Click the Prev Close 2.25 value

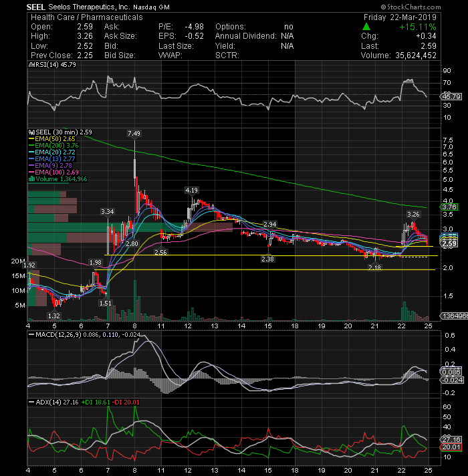pyautogui.click(x=85, y=55)
